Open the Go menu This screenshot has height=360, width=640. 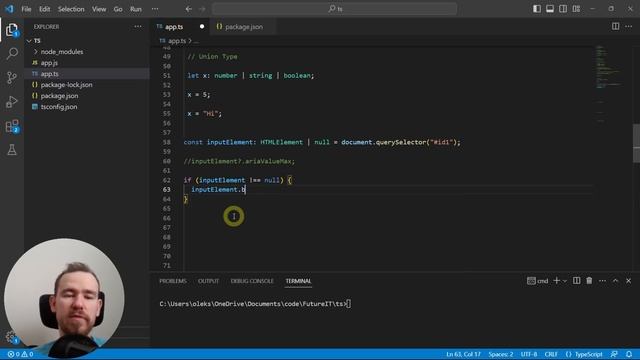coord(118,9)
